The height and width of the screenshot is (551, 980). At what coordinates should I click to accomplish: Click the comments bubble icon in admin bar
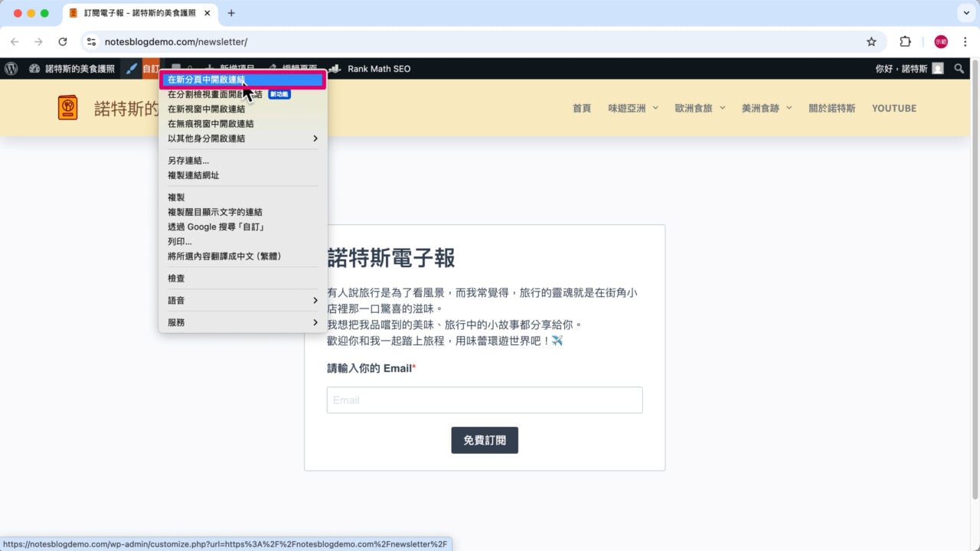[x=176, y=68]
